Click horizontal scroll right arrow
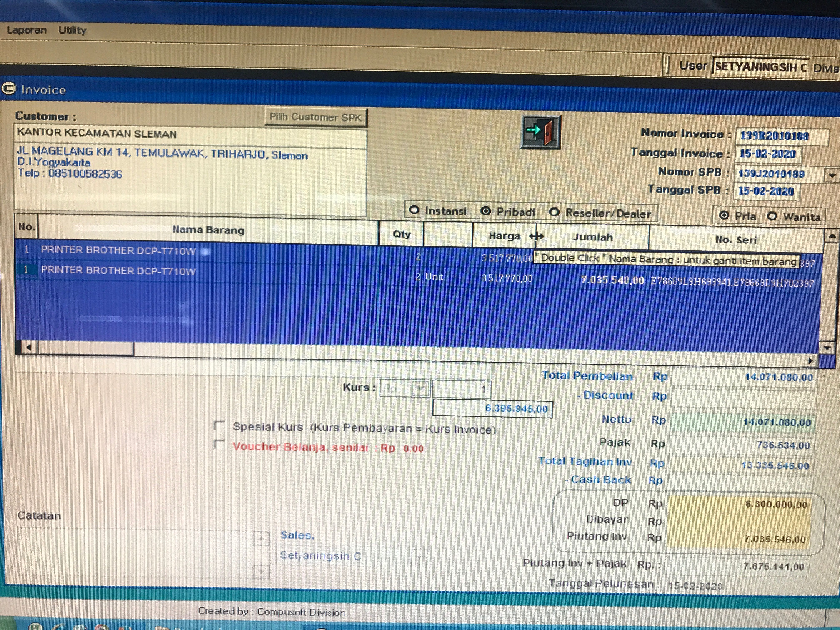Viewport: 840px width, 630px height. [810, 361]
